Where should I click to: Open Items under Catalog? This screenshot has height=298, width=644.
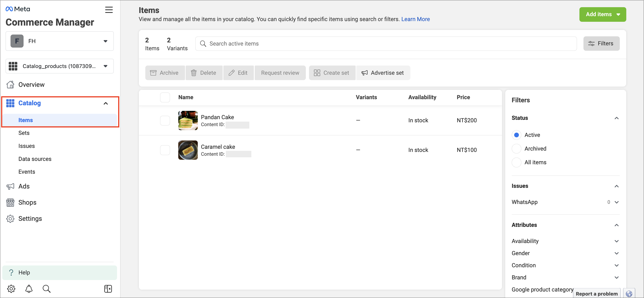click(x=59, y=120)
